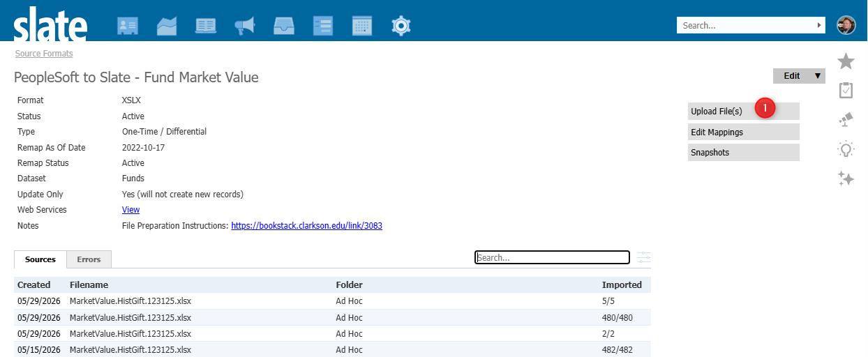Viewport: 868px width, 357px height.
Task: Open the Inbox tray icon
Action: (284, 26)
